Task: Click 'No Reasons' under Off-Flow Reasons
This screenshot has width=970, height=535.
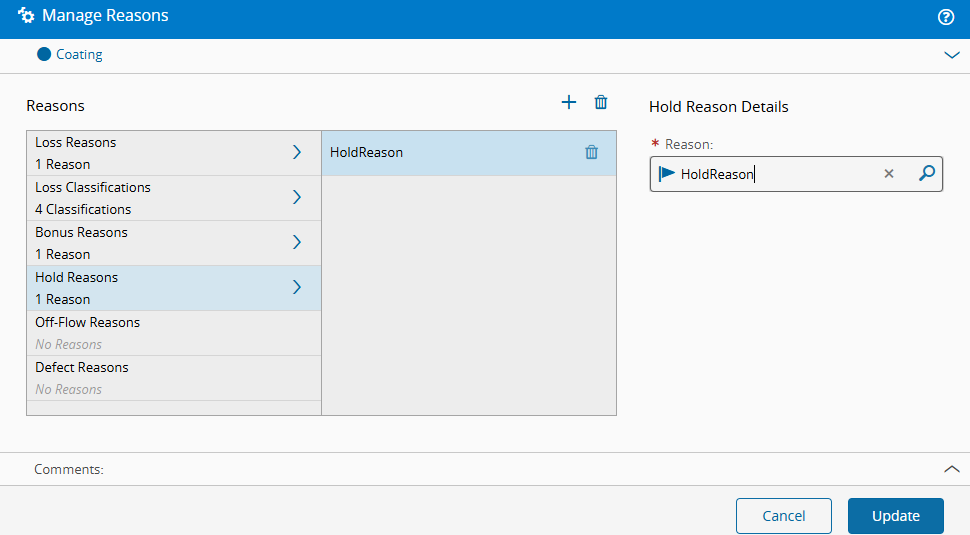Action: [x=68, y=345]
